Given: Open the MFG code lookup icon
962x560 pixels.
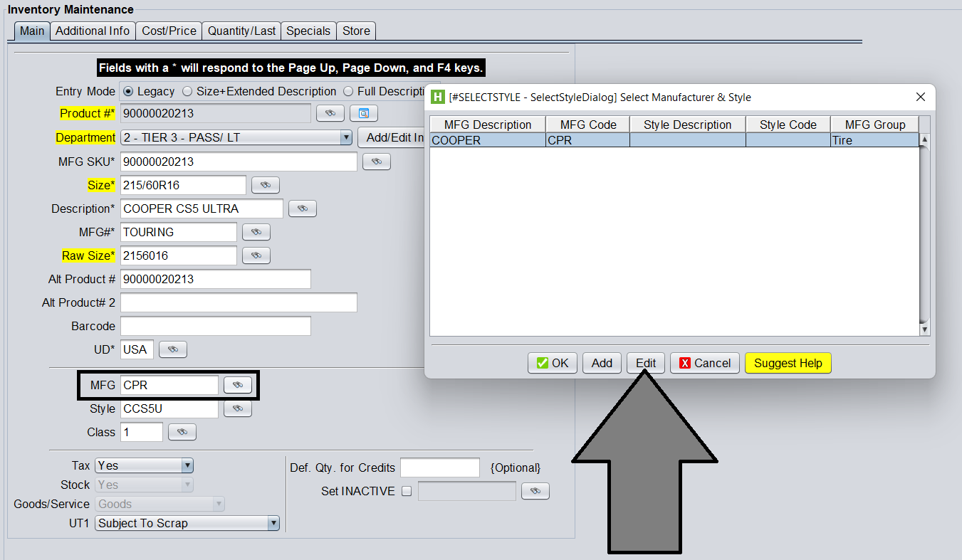Looking at the screenshot, I should click(x=238, y=385).
